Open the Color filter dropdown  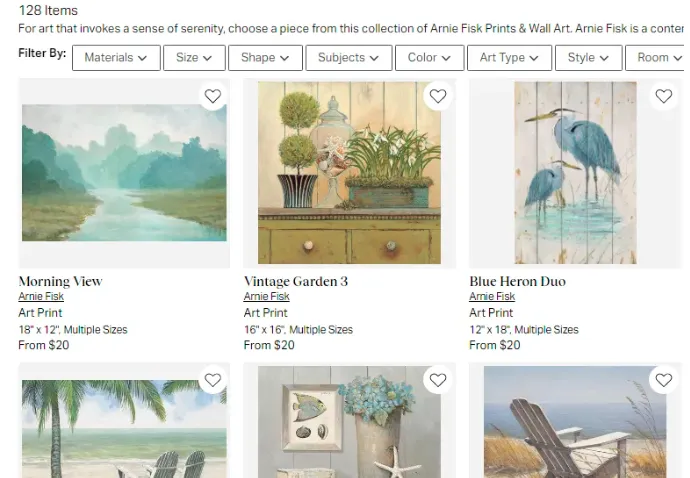(430, 58)
